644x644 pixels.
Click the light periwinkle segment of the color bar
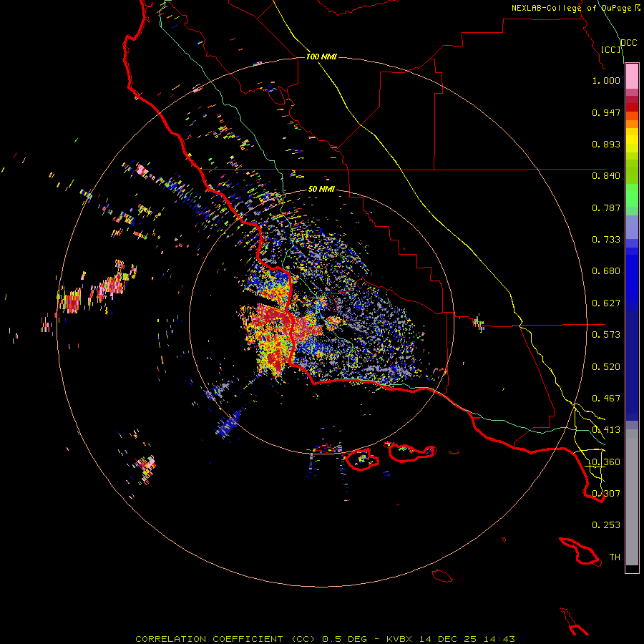[x=632, y=228]
